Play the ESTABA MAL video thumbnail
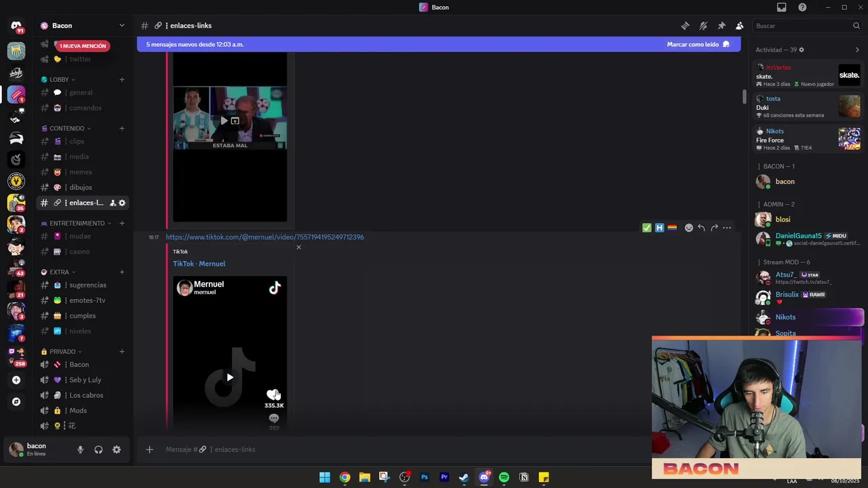Screen dimensions: 868x488 tap(224, 121)
